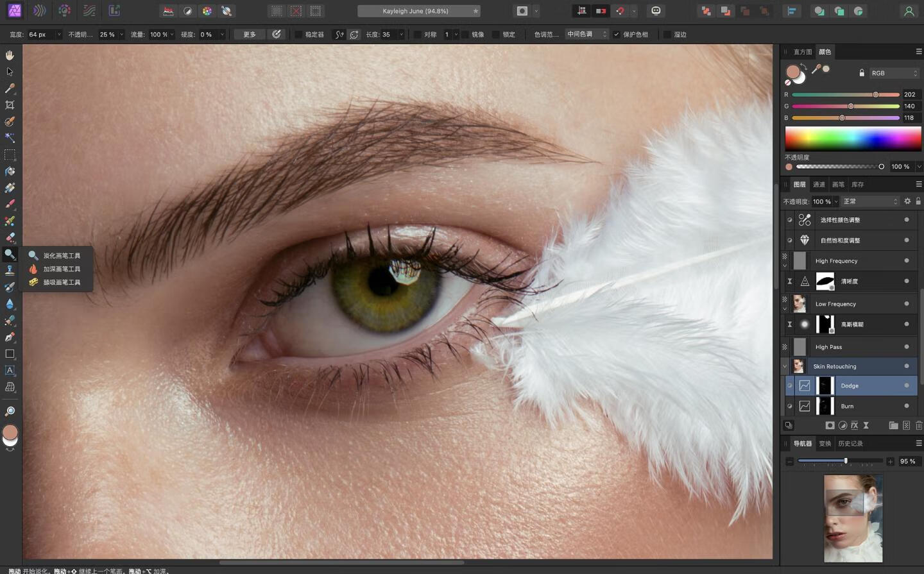Open the 中间色调 tonal range dropdown
Image resolution: width=924 pixels, height=574 pixels.
tap(586, 35)
